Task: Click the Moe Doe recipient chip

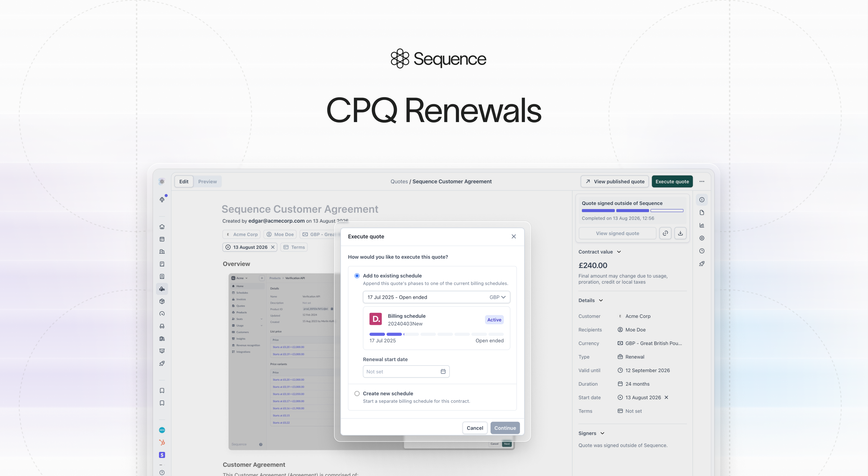Action: [280, 234]
